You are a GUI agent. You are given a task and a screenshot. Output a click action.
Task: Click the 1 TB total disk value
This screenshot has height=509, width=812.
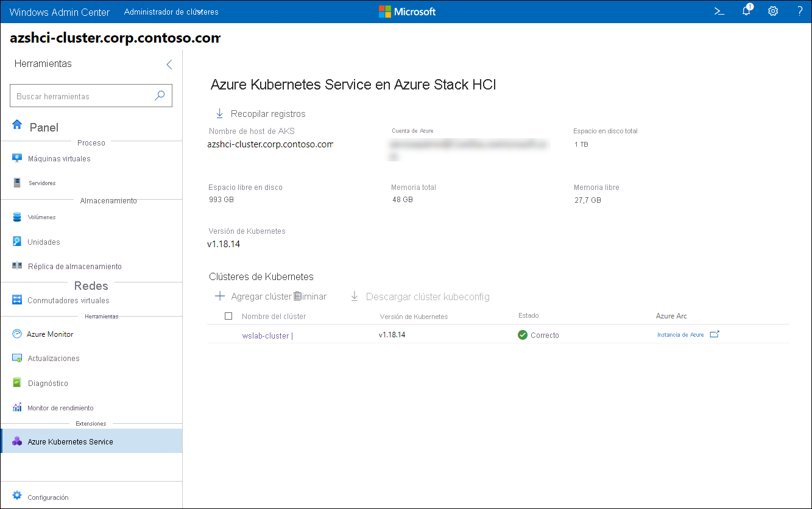click(x=581, y=144)
